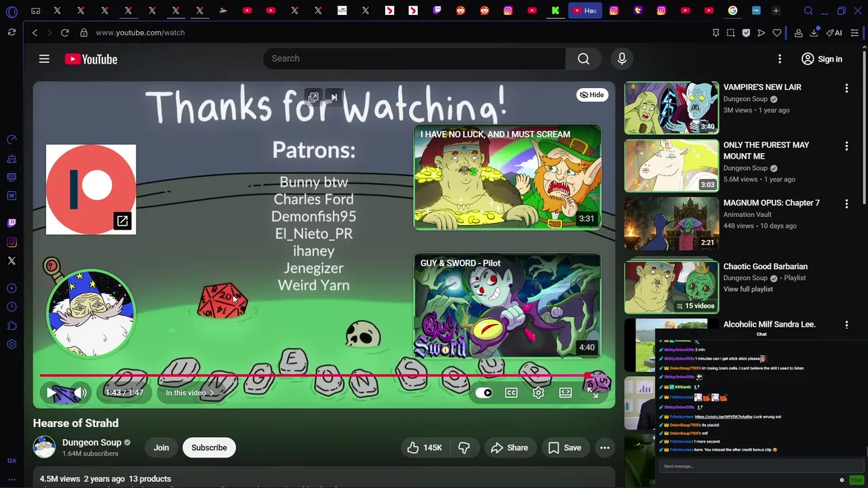Open 'MAGNUM OPUS: Chapter 7' title
Viewport: 868px width, 488px height.
tap(771, 203)
